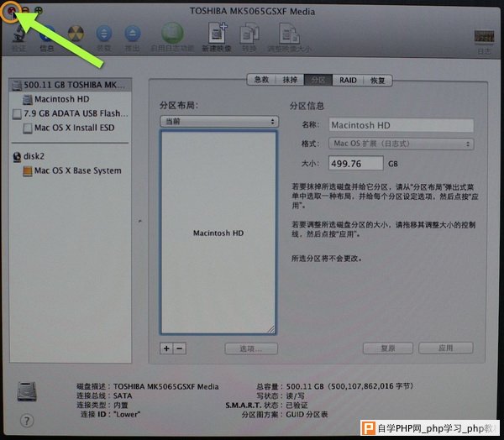Click the Enable Journaling green toolbar icon
Viewport: 504px width, 440px height.
pos(172,33)
